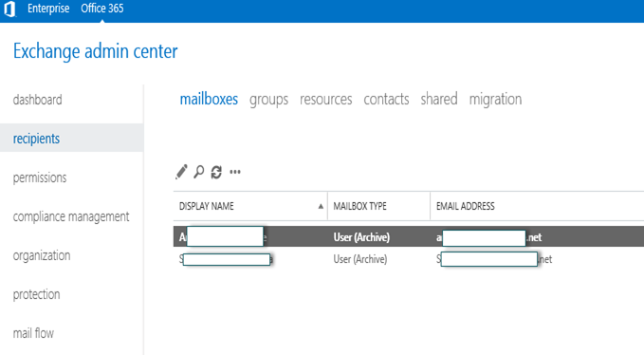Open the more options ellipsis
644x355 pixels.
pos(235,172)
